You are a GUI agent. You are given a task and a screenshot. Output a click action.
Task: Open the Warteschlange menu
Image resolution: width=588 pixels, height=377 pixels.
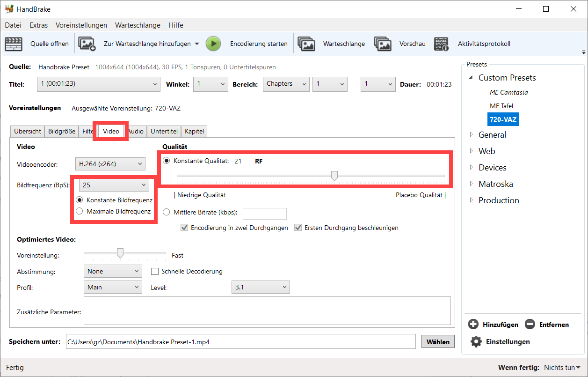138,25
